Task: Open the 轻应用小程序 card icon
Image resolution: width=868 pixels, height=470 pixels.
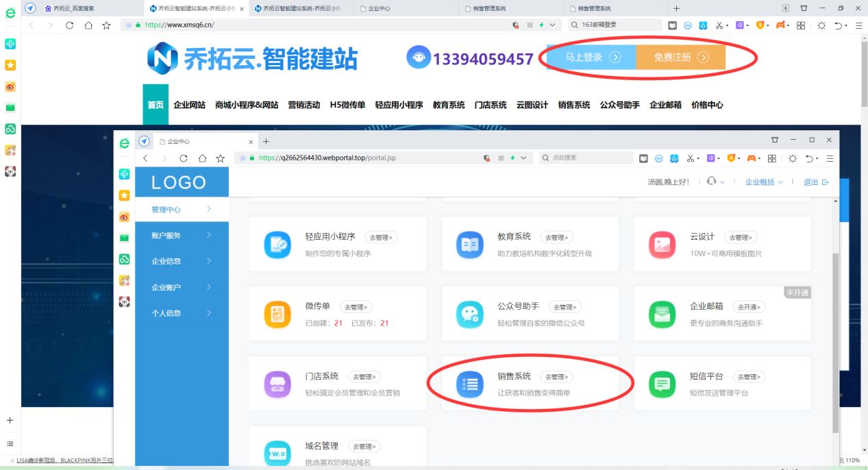Action: click(x=277, y=245)
